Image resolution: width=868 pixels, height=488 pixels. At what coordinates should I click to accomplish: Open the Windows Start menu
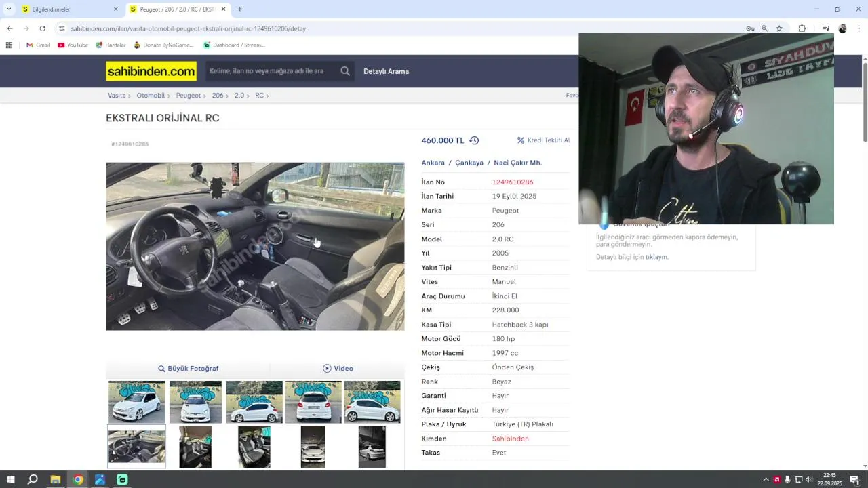[x=11, y=480]
